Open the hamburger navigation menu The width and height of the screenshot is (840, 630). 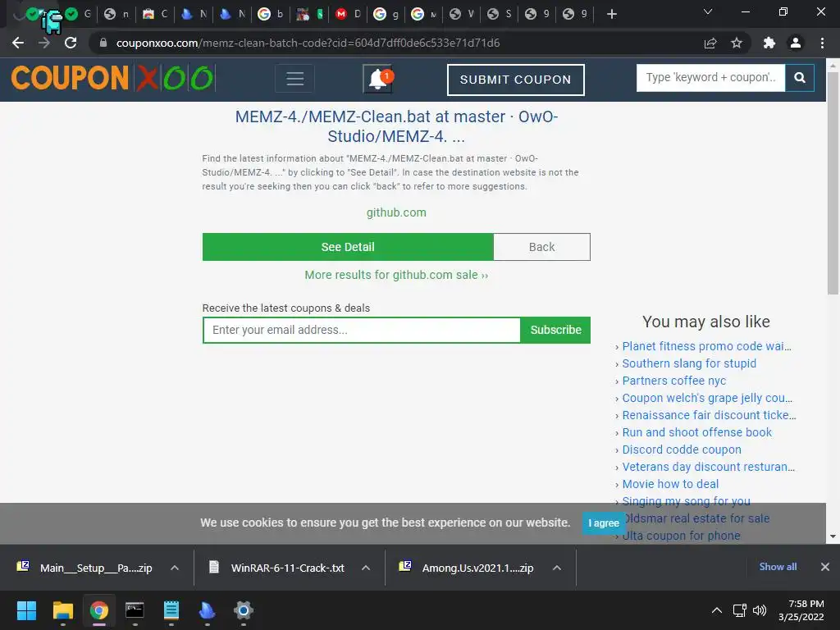pyautogui.click(x=294, y=79)
